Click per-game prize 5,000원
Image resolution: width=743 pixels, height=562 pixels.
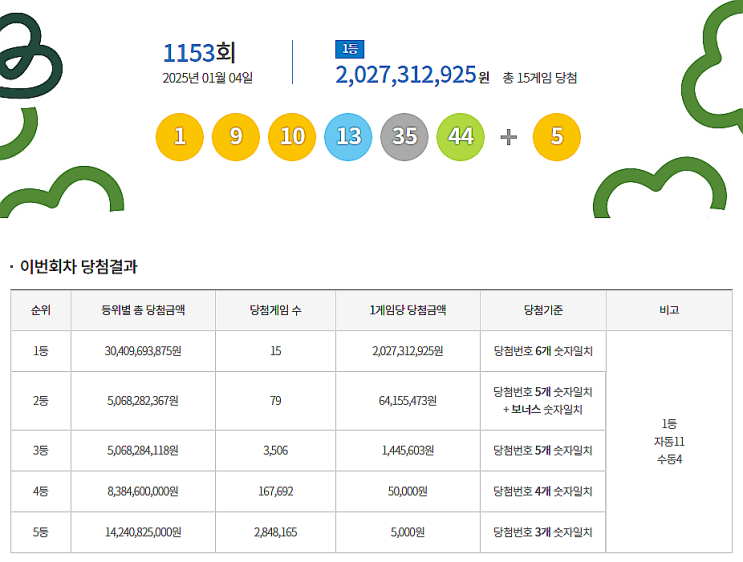408,532
